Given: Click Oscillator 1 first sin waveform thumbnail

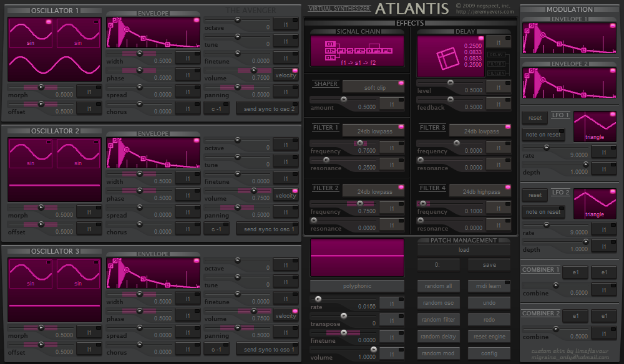Looking at the screenshot, I should coord(31,34).
